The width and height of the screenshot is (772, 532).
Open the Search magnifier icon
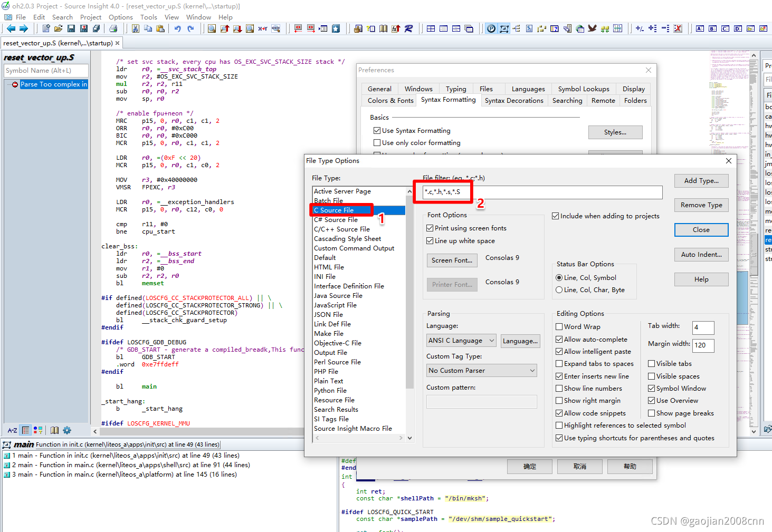212,28
